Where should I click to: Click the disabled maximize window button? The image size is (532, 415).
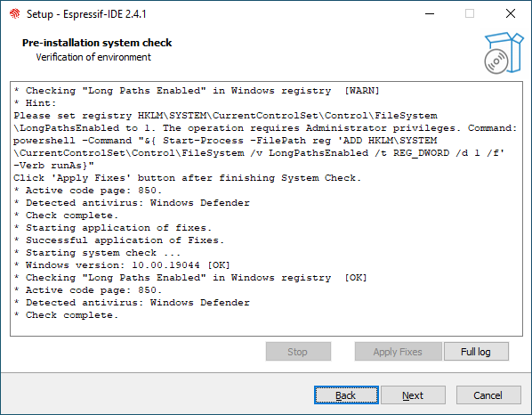click(x=470, y=14)
